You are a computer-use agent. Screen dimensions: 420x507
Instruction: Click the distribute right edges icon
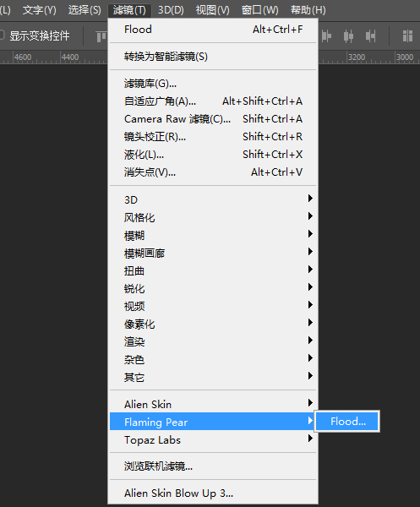(x=370, y=35)
